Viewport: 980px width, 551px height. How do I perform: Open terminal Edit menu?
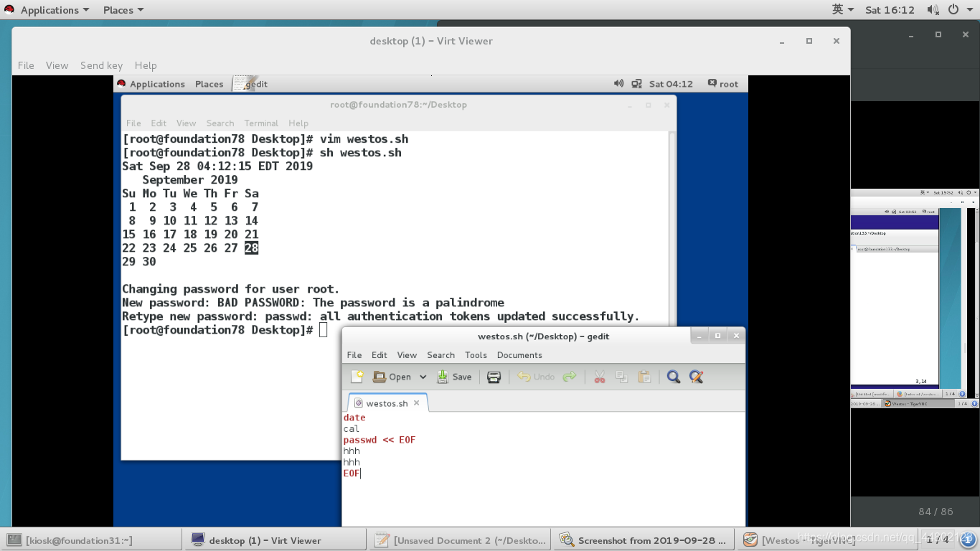[x=159, y=123]
